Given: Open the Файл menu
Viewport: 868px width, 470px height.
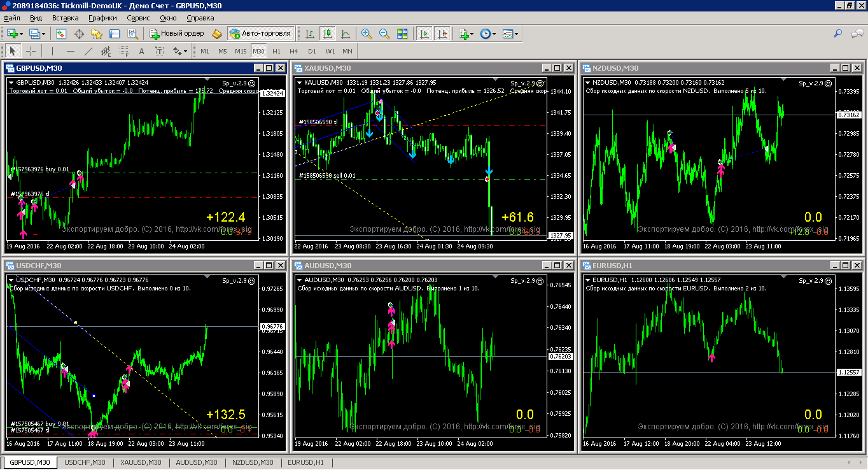Looking at the screenshot, I should point(12,18).
